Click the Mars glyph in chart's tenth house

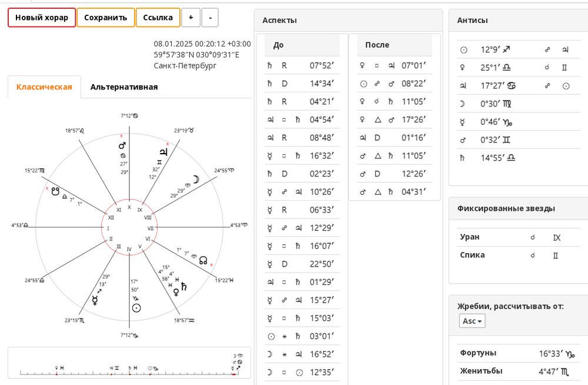[x=122, y=145]
